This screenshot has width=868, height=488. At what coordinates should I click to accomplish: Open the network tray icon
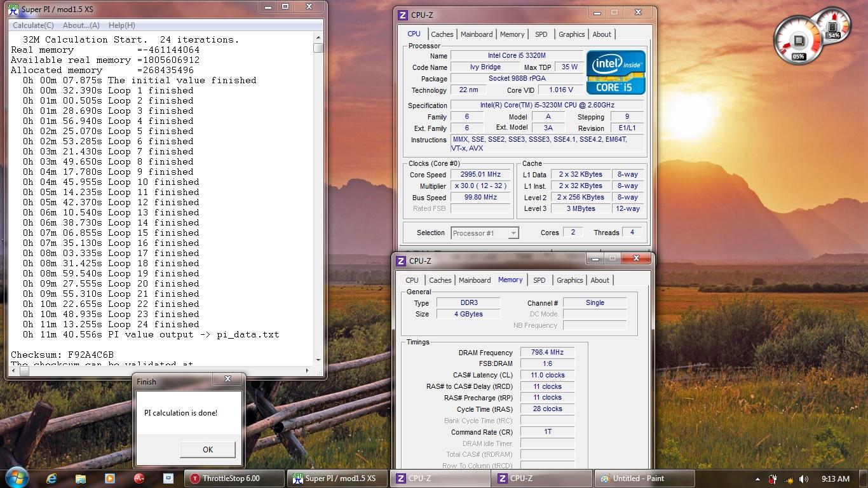789,479
